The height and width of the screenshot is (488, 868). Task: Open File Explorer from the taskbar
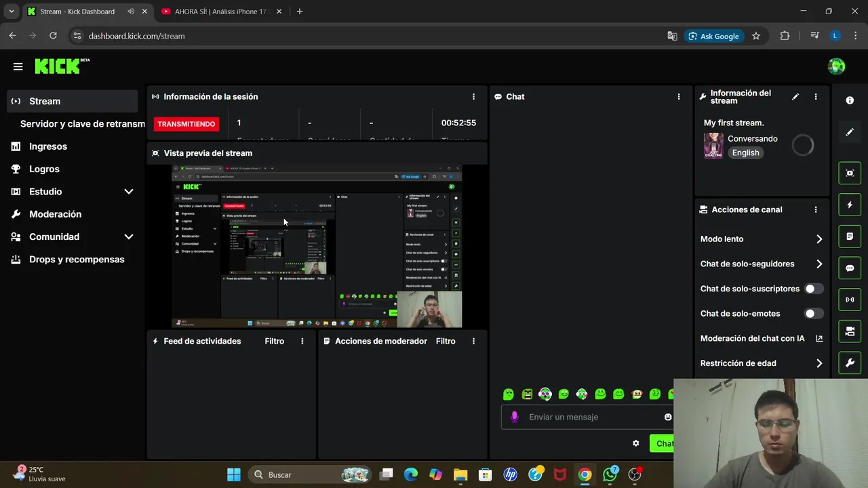460,474
